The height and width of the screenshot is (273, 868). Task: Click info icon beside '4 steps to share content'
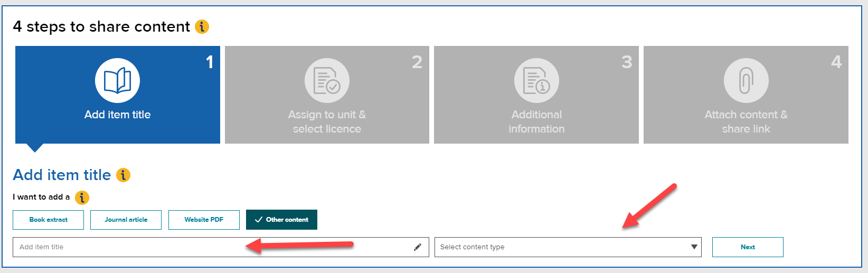pos(202,26)
